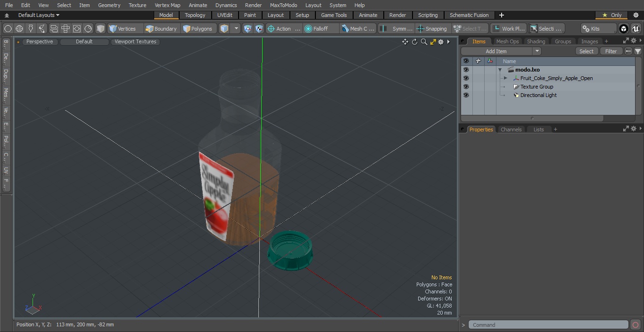This screenshot has height=332, width=644.
Task: Click the Items selection mode cube icon
Action: 225,29
